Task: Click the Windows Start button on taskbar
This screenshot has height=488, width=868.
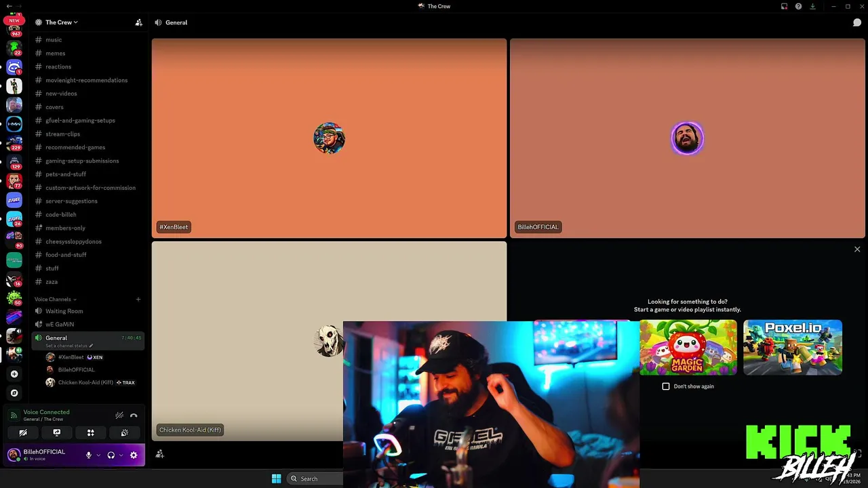Action: pos(276,479)
